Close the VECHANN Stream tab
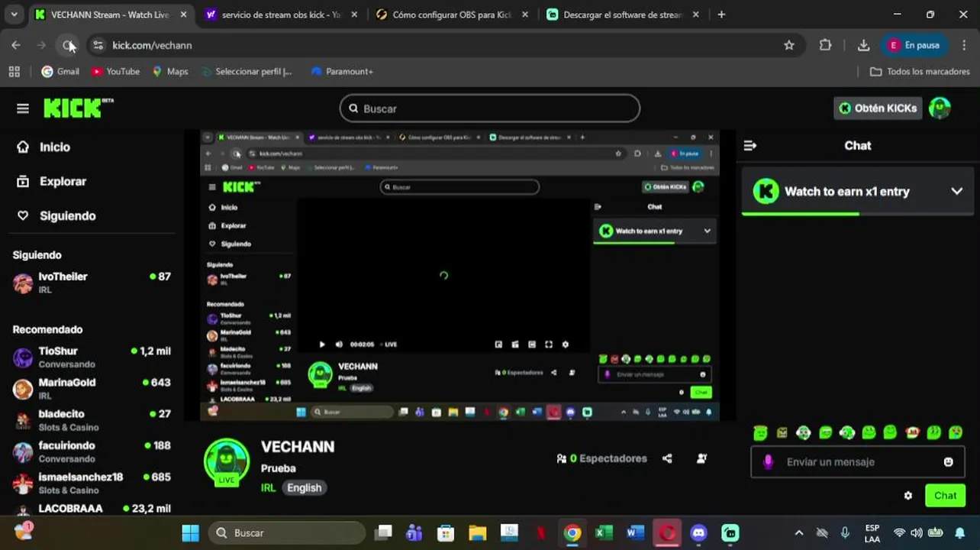The image size is (980, 550). [x=183, y=15]
